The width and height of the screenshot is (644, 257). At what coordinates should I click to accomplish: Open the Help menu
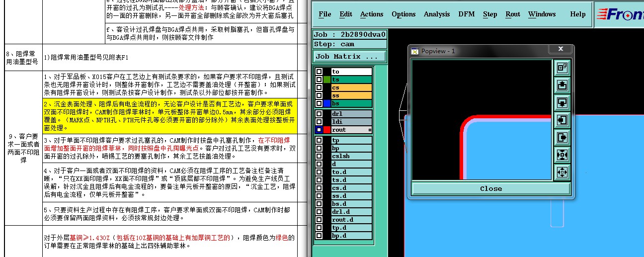578,14
